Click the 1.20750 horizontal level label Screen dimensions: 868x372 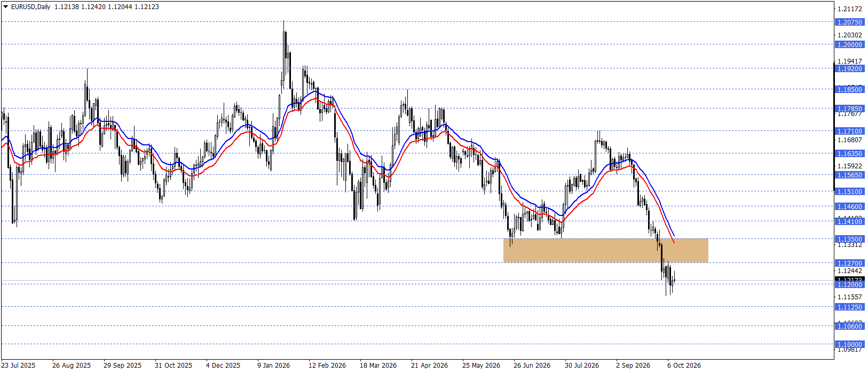click(850, 22)
